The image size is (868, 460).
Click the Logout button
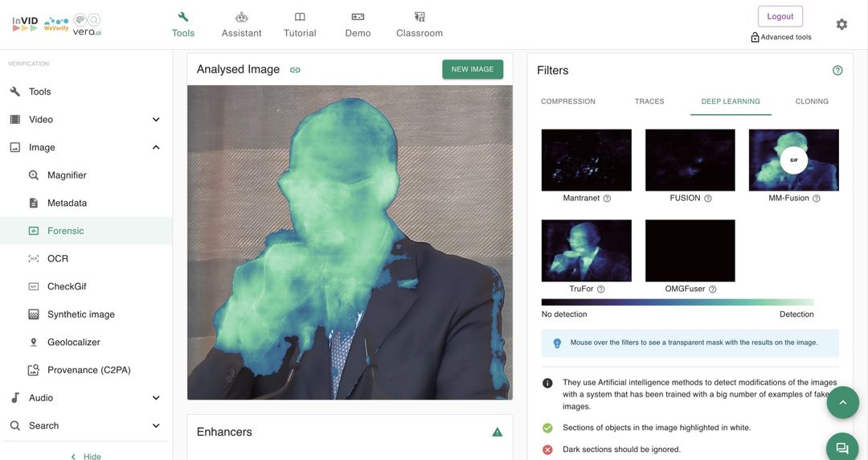[x=780, y=17]
